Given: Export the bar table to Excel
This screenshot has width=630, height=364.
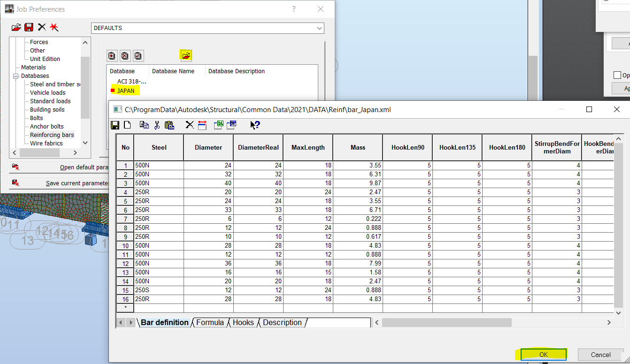Looking at the screenshot, I should tap(218, 125).
